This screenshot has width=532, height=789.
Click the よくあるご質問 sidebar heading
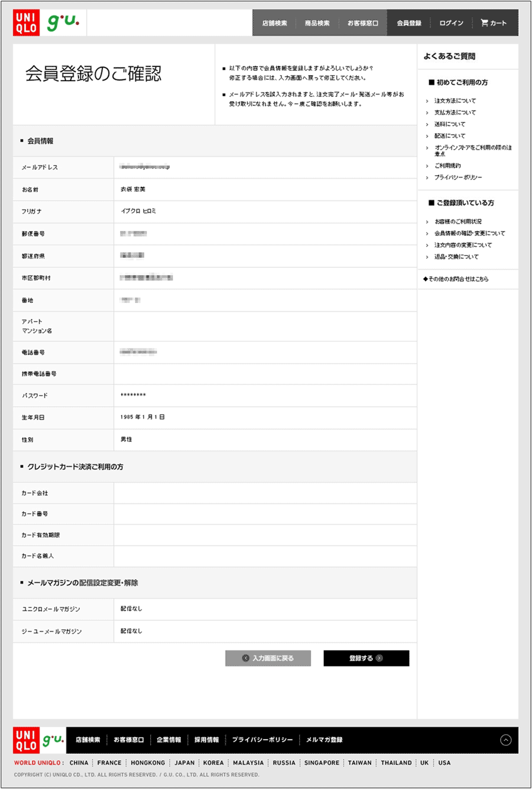coord(449,56)
